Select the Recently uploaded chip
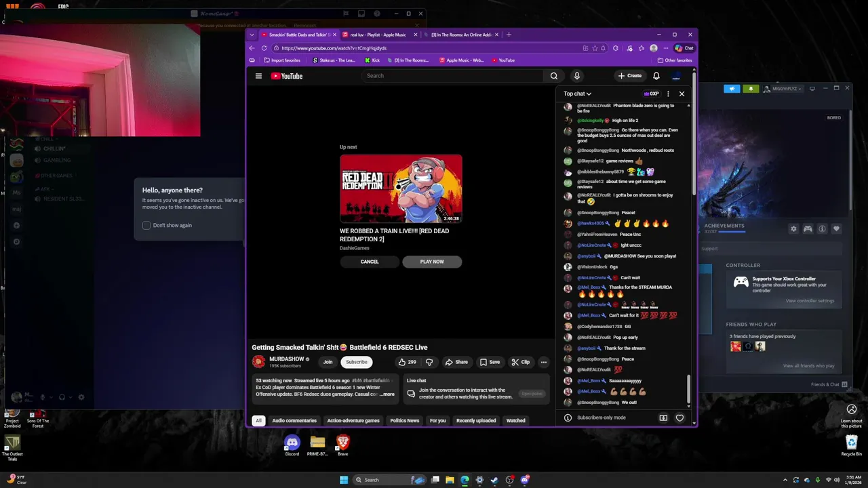The height and width of the screenshot is (488, 868). [476, 420]
